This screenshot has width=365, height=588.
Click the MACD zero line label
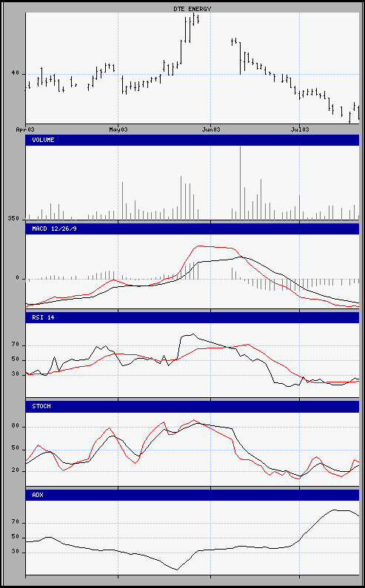[x=17, y=278]
